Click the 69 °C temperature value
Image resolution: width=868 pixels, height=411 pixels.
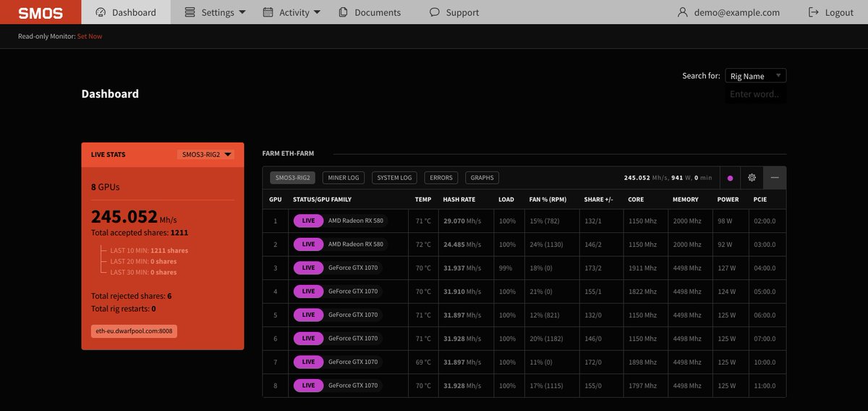[x=423, y=362]
